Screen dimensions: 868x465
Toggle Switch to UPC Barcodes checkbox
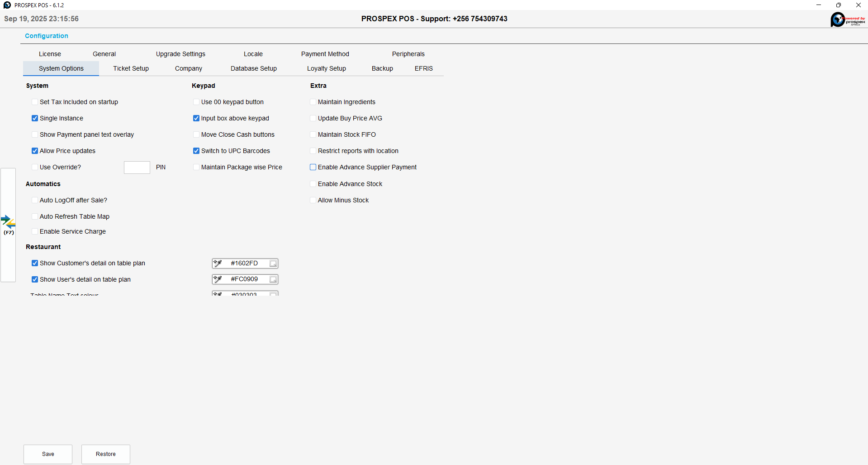[x=196, y=151]
